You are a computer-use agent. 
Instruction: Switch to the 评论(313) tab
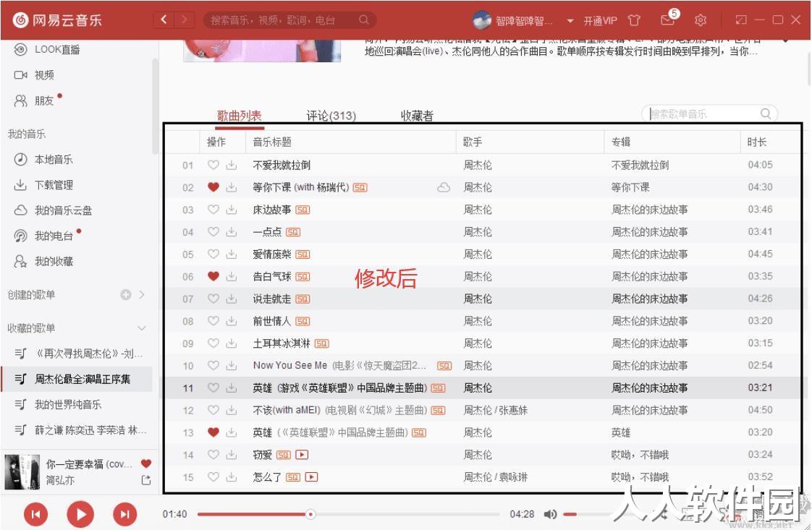[x=331, y=116]
